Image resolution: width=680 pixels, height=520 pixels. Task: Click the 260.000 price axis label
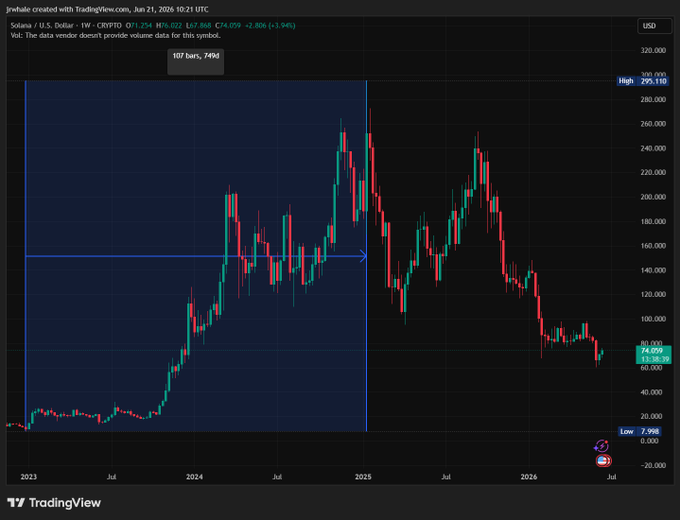click(653, 124)
